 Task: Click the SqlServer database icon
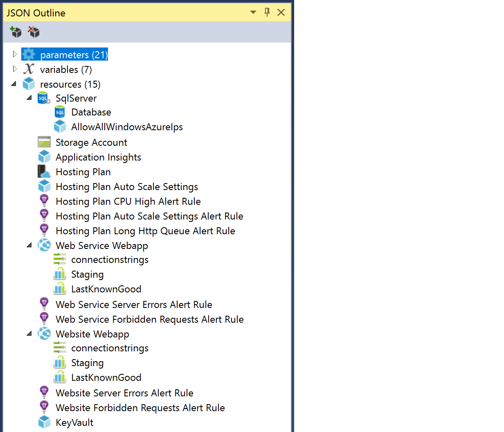coord(44,98)
